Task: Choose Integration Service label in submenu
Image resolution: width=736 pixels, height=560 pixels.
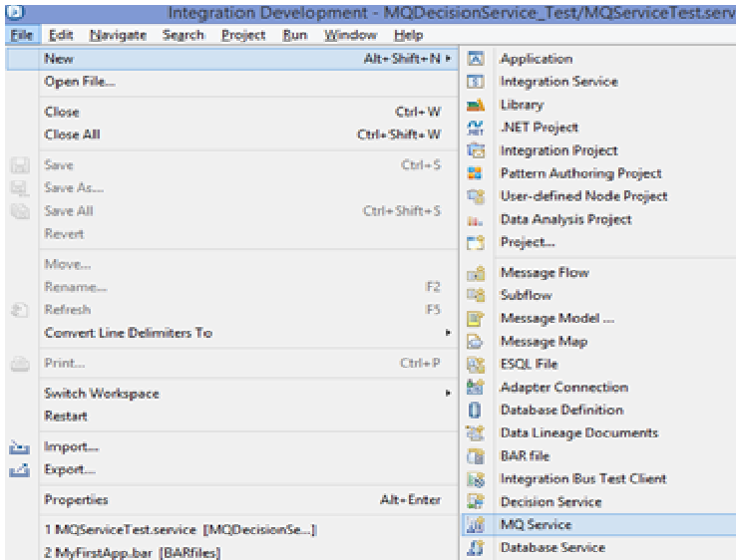Action: coord(559,82)
